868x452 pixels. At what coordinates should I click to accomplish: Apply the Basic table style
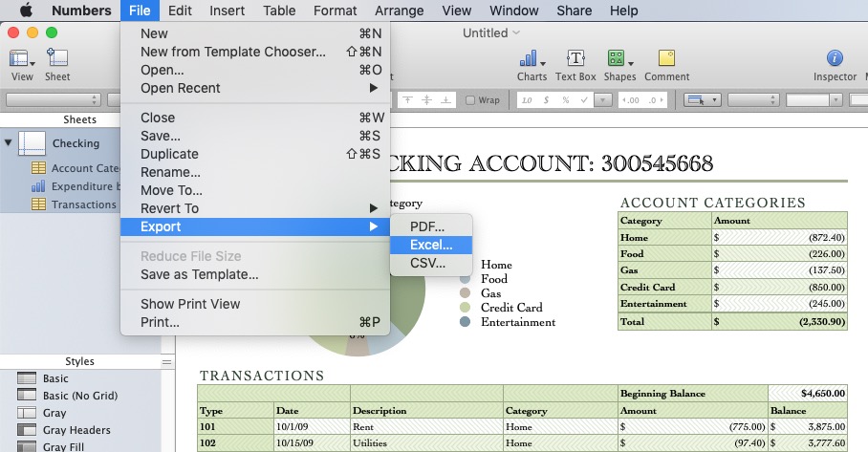43,378
